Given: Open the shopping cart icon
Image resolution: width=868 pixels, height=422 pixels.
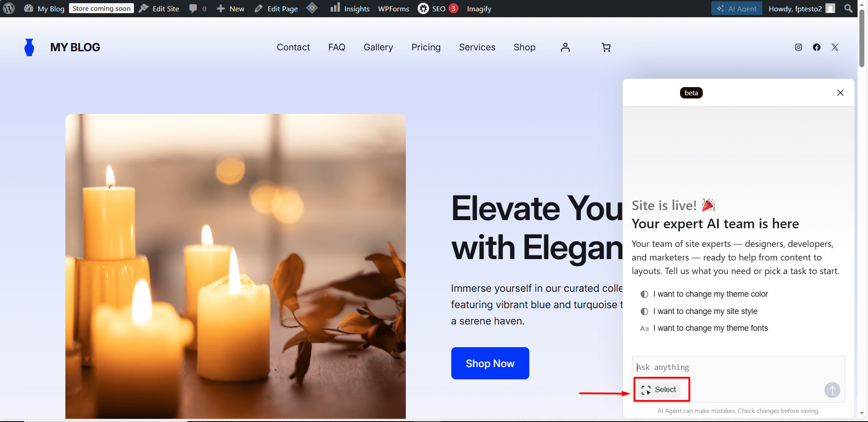Looking at the screenshot, I should [606, 47].
